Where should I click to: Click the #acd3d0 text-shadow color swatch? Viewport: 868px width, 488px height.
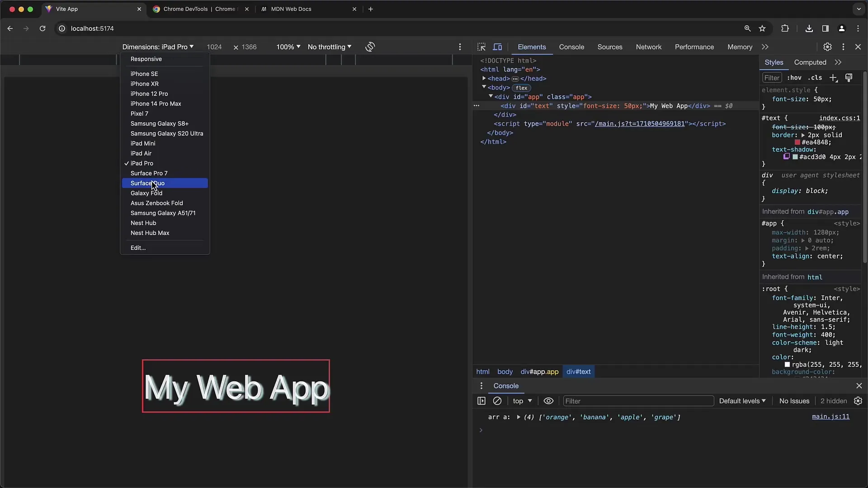click(x=797, y=157)
